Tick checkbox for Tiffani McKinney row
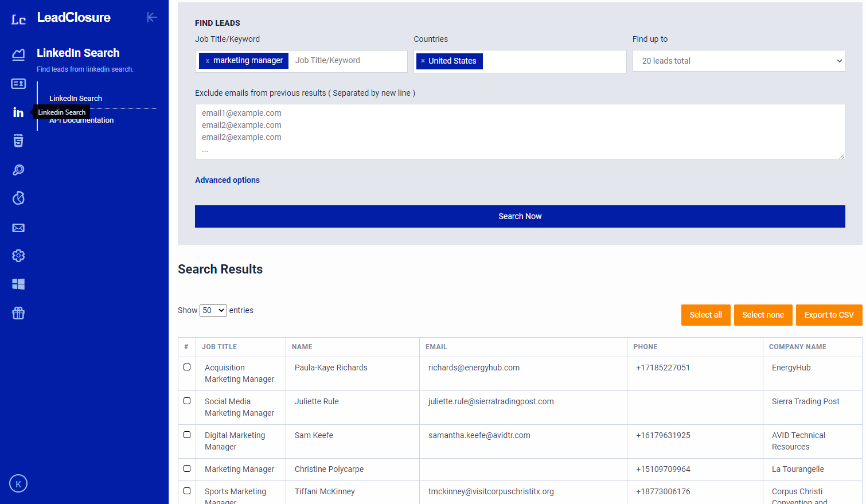 point(187,491)
